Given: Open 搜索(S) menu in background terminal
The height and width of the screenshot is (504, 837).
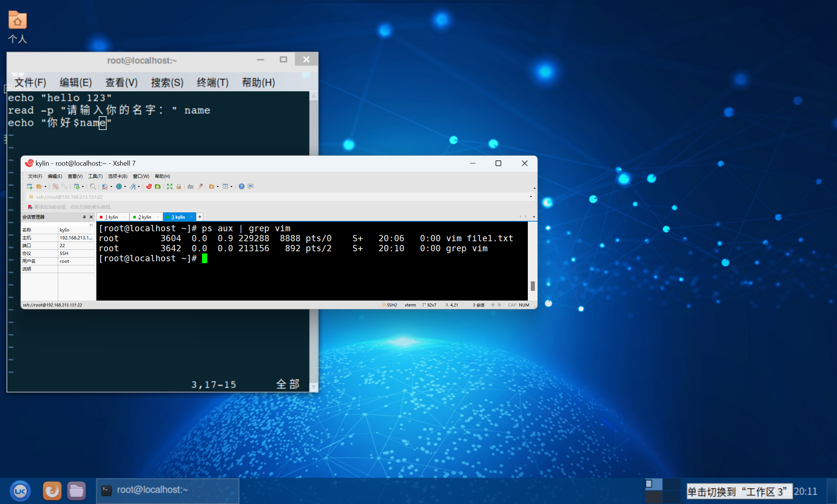Looking at the screenshot, I should [167, 82].
